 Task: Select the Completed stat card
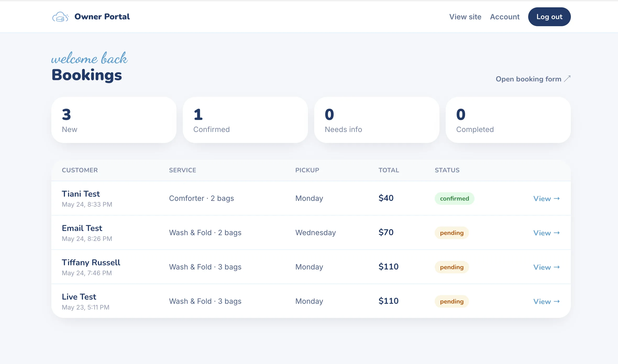click(508, 120)
